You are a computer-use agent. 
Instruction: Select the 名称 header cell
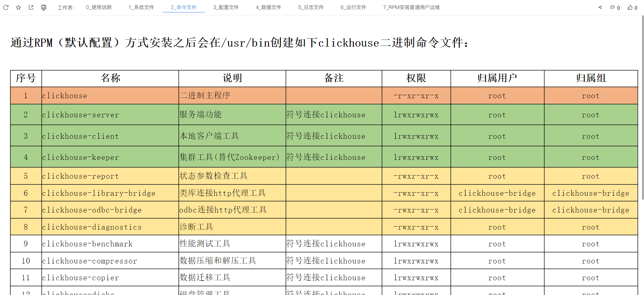point(110,78)
